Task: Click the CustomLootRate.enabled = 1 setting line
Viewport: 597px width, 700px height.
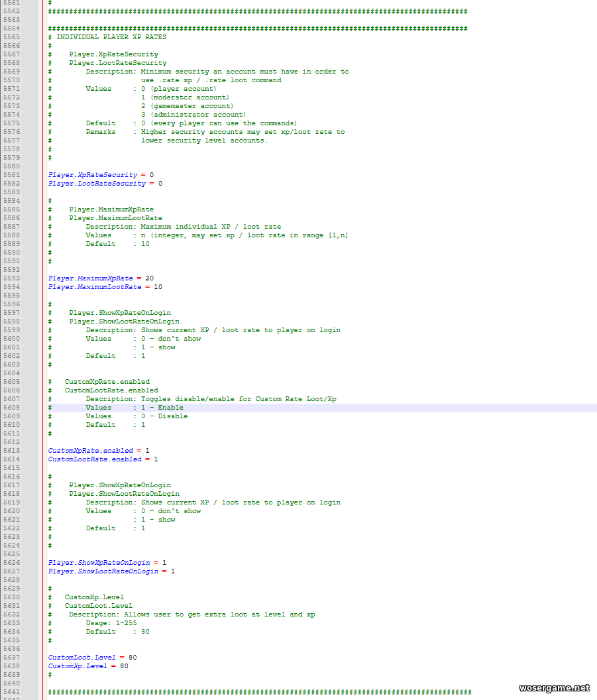Action: click(103, 459)
